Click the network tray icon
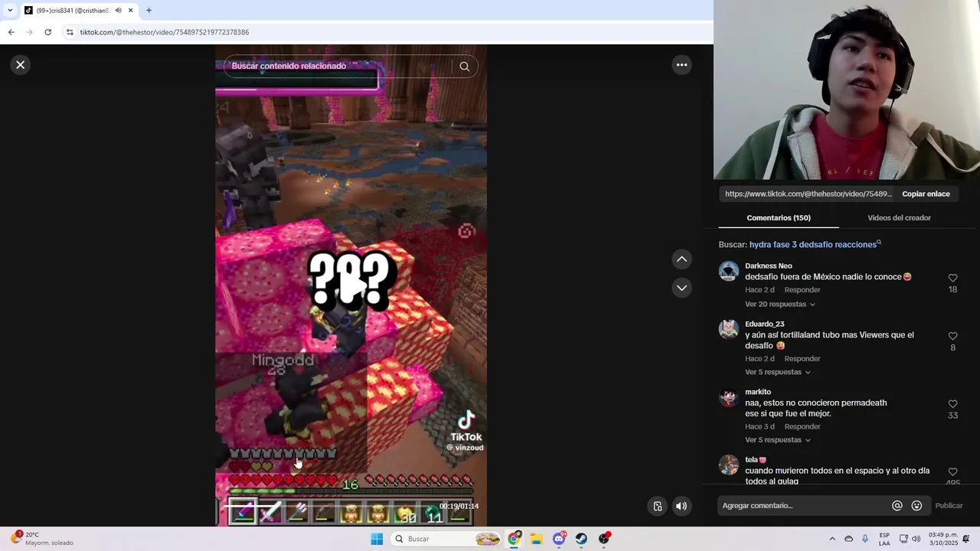This screenshot has height=551, width=980. coord(903,539)
